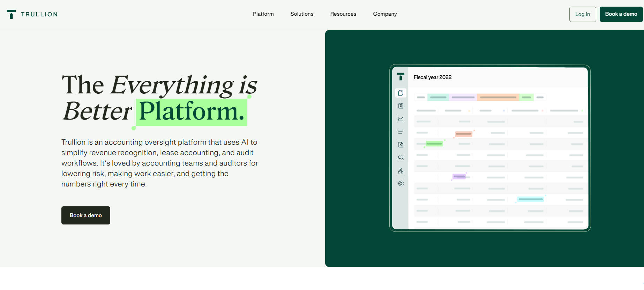Screen dimensions: 644x290
Task: Select the orange tab segment in mockup
Action: [498, 97]
